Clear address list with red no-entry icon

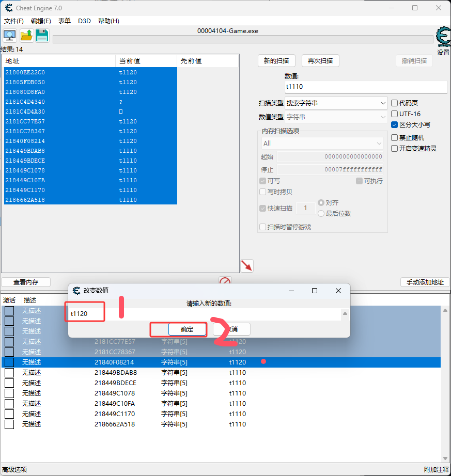225,280
